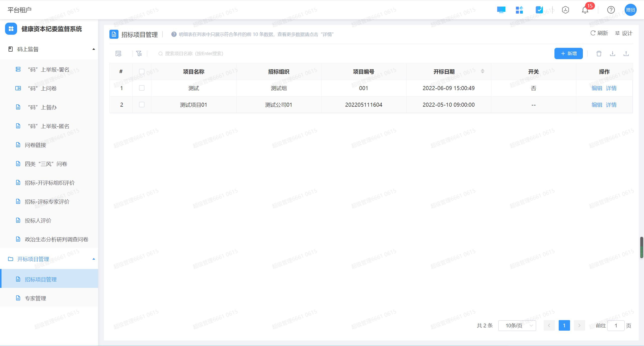Click the 新增 button

568,54
